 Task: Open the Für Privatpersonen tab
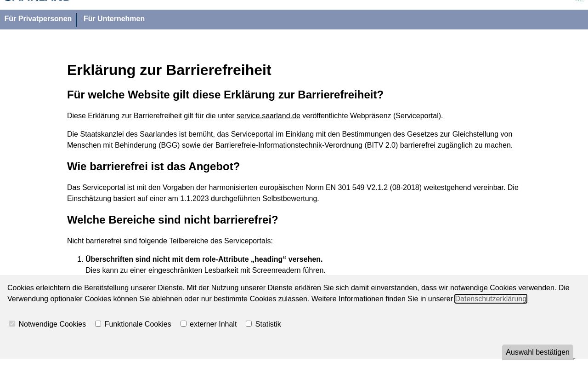point(38,19)
